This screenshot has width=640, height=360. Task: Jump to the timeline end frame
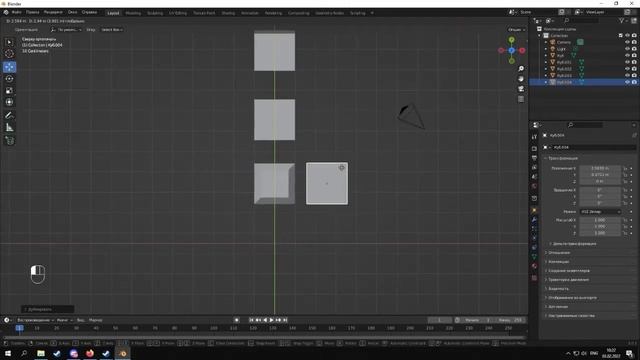pyautogui.click(x=285, y=320)
